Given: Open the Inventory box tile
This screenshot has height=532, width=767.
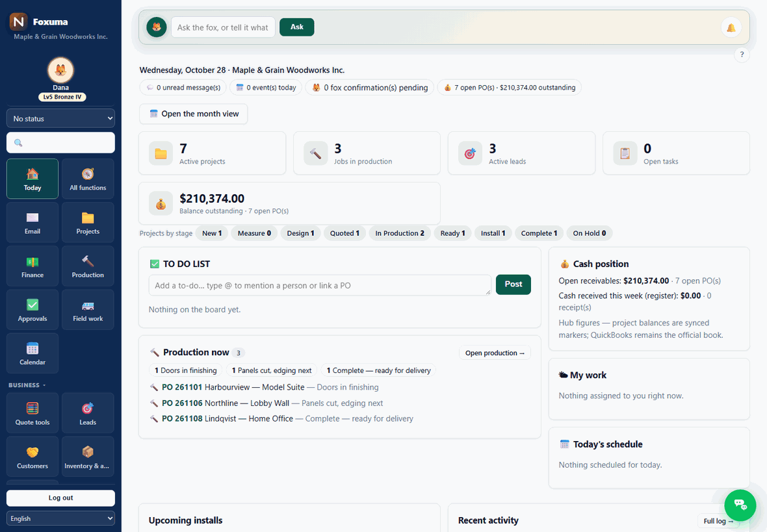Looking at the screenshot, I should (88, 457).
